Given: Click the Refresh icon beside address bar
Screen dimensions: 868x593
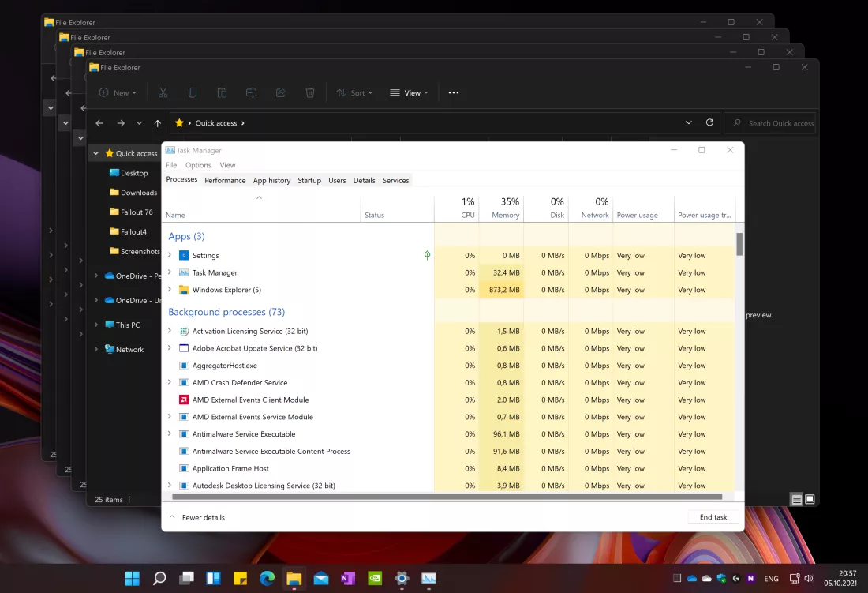Looking at the screenshot, I should [709, 122].
